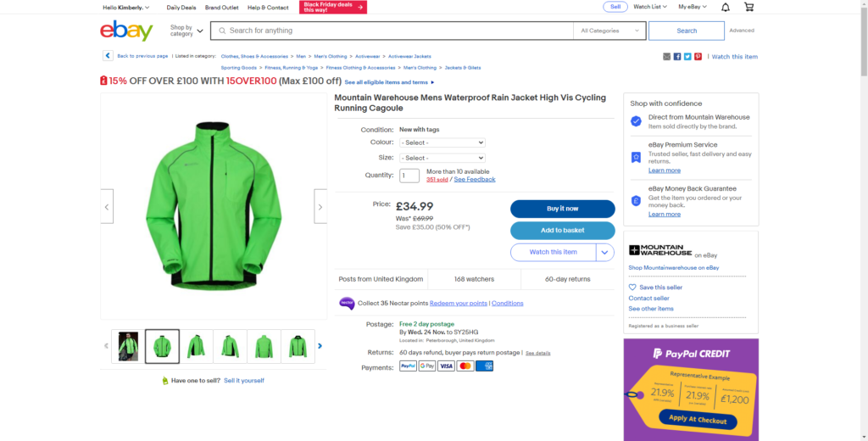
Task: Click the Quantity input box
Action: (409, 176)
